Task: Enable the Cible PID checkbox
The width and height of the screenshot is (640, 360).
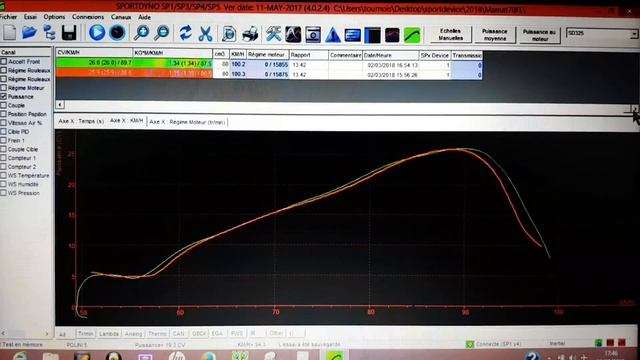Action: pyautogui.click(x=4, y=132)
